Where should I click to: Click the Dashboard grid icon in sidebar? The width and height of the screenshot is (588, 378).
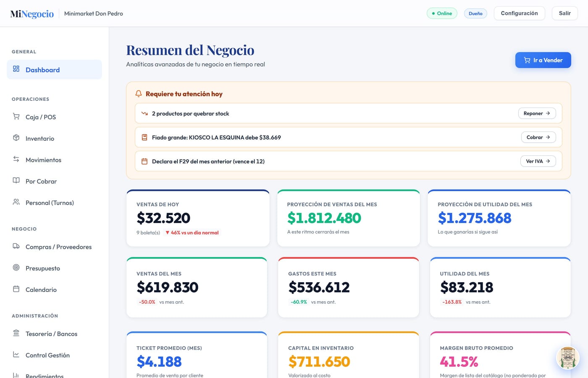point(16,69)
